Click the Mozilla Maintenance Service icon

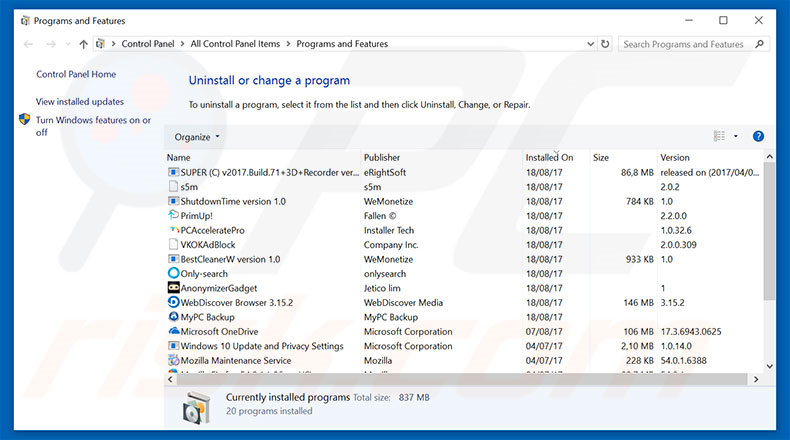tap(173, 360)
